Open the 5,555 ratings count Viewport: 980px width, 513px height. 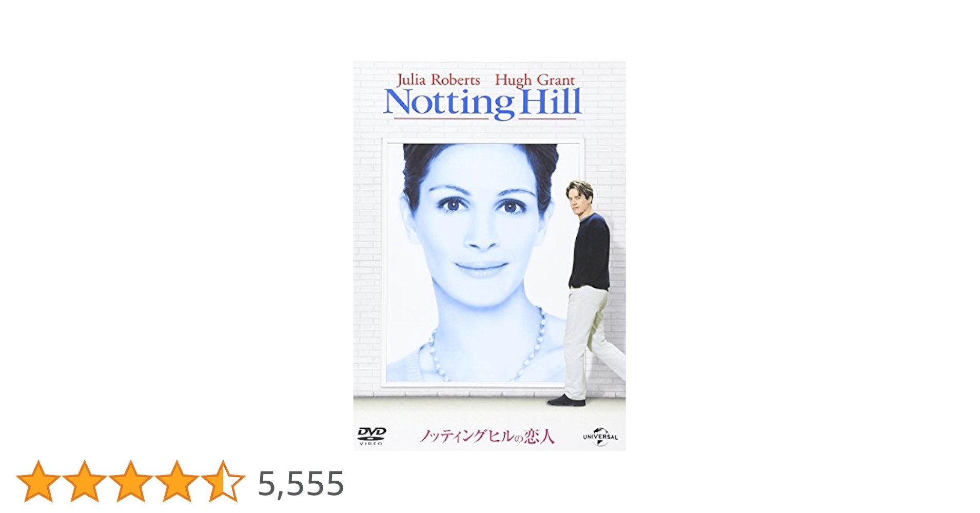point(301,484)
